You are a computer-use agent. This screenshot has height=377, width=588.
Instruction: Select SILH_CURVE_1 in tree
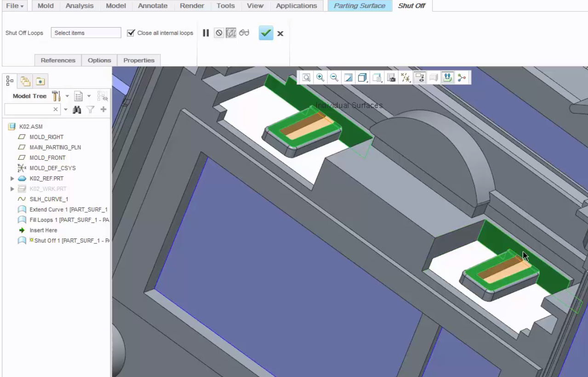coord(49,199)
